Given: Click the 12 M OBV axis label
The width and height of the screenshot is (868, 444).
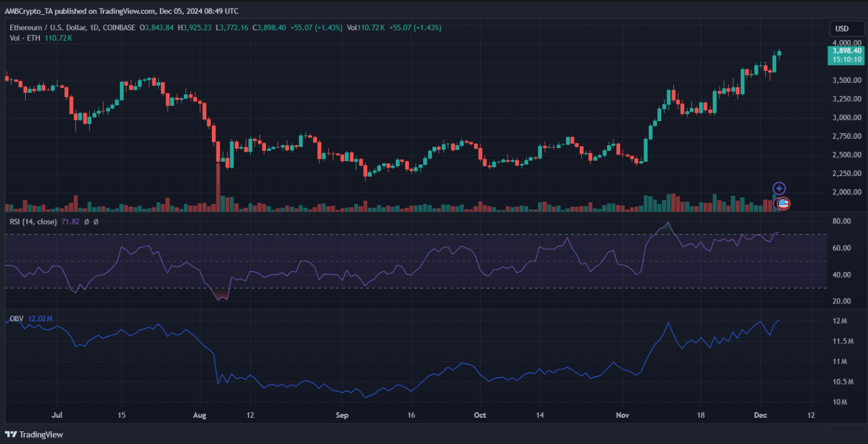Looking at the screenshot, I should (x=840, y=321).
